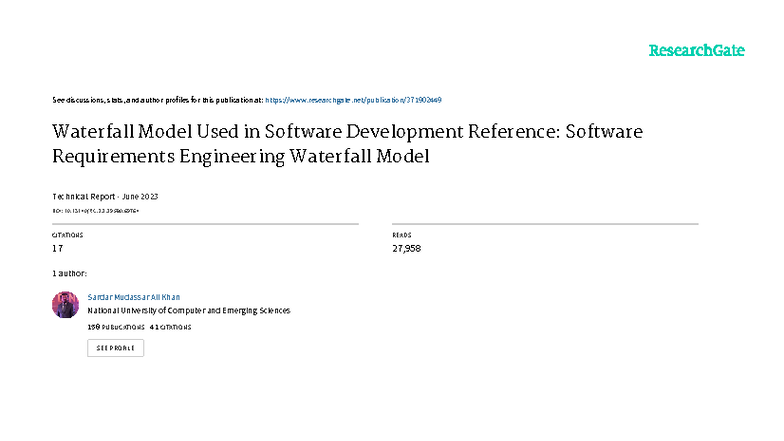Click the 'Citations' label above 17

pos(68,235)
